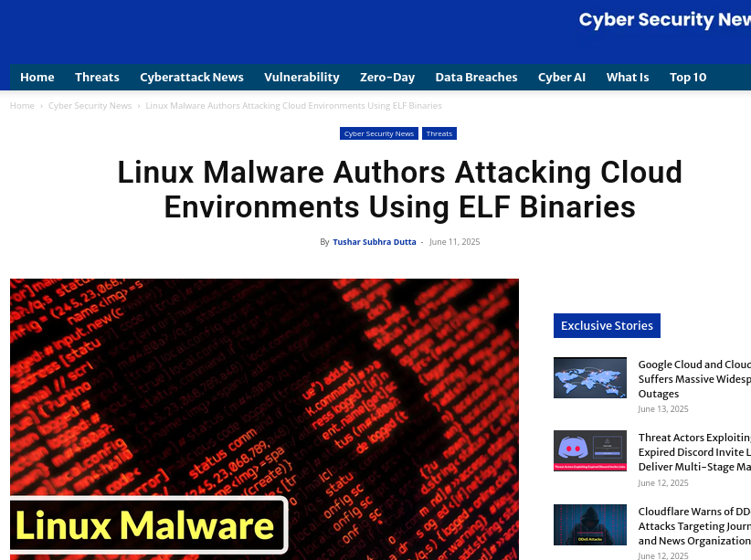Click the Cyber Security News category tag
751x560 pixels.
379,133
